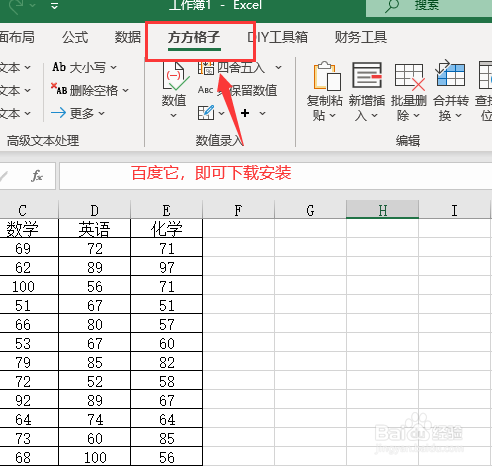Screen dimensions: 492x466
Task: Select column D header
Action: point(94,210)
